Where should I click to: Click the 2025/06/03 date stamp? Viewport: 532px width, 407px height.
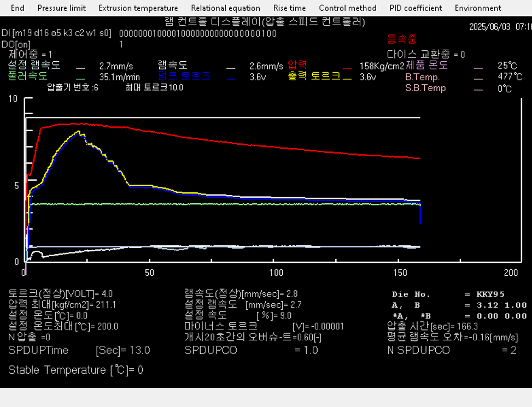pyautogui.click(x=491, y=26)
